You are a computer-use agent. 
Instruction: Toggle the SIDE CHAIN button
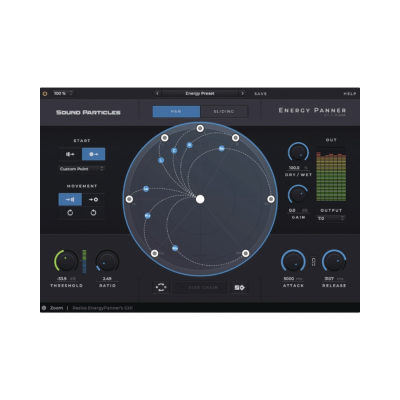click(201, 287)
